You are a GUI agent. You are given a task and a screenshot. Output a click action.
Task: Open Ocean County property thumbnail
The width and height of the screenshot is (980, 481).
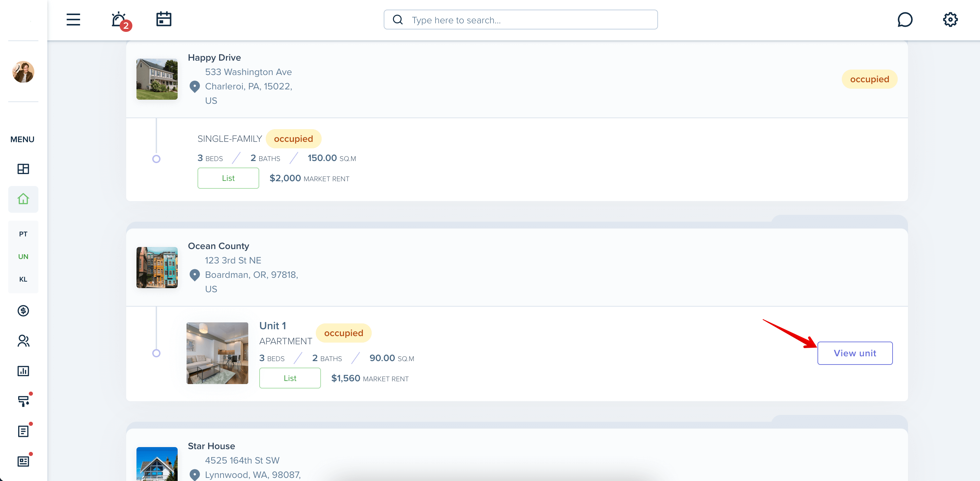click(157, 267)
